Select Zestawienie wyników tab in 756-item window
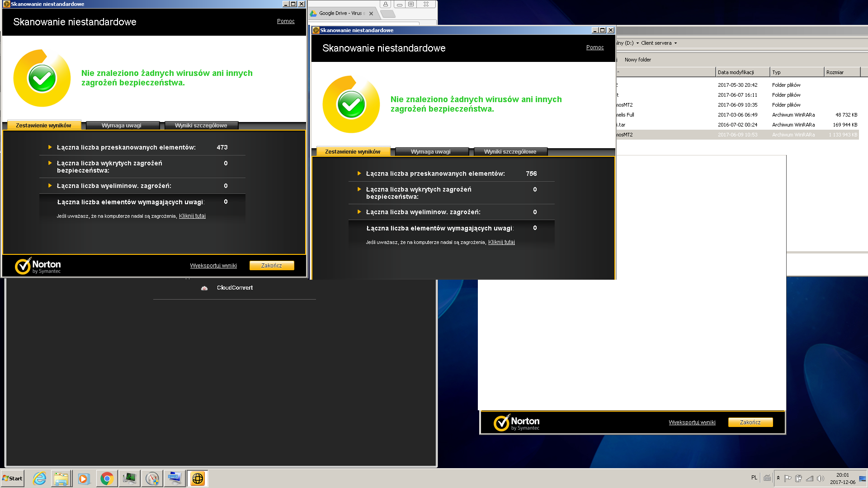The width and height of the screenshot is (868, 488). pos(353,151)
